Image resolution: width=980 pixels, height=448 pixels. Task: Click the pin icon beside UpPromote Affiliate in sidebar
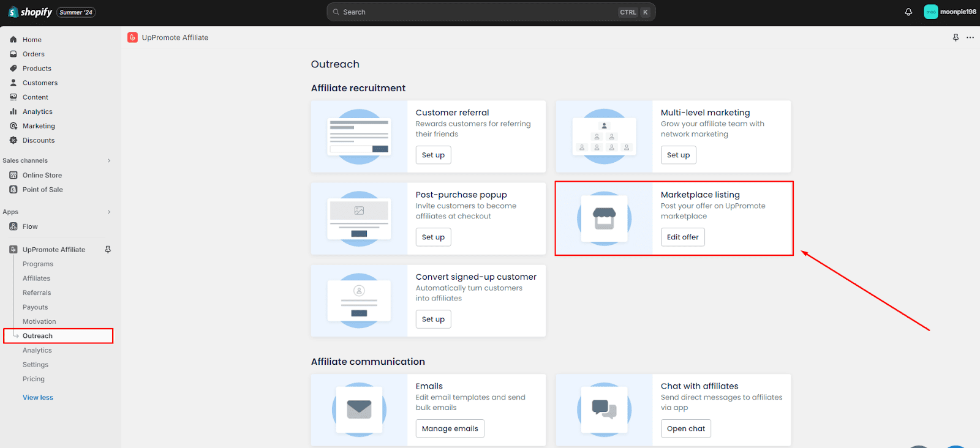point(108,250)
